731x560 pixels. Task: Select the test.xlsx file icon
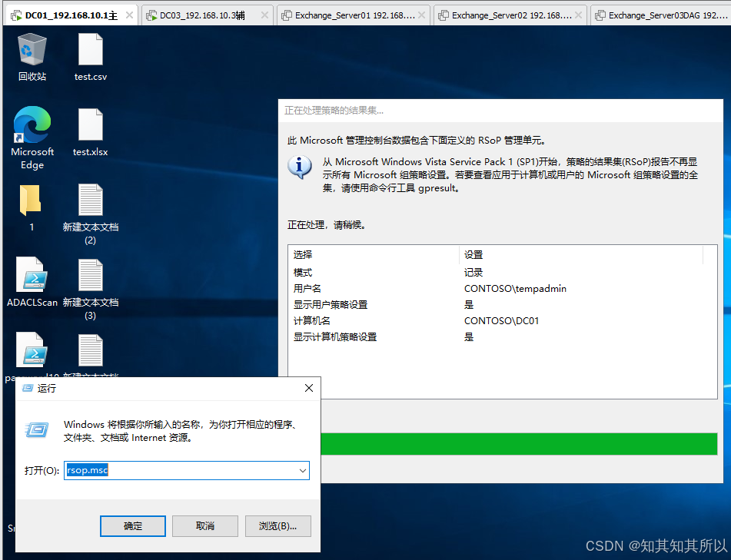tap(91, 125)
